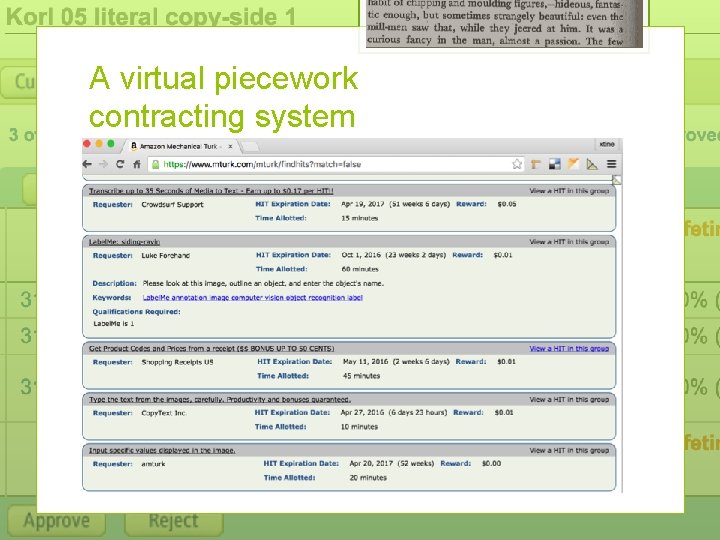This screenshot has height=540, width=720.
Task: Click the first orange extension icon after star
Action: click(x=535, y=164)
